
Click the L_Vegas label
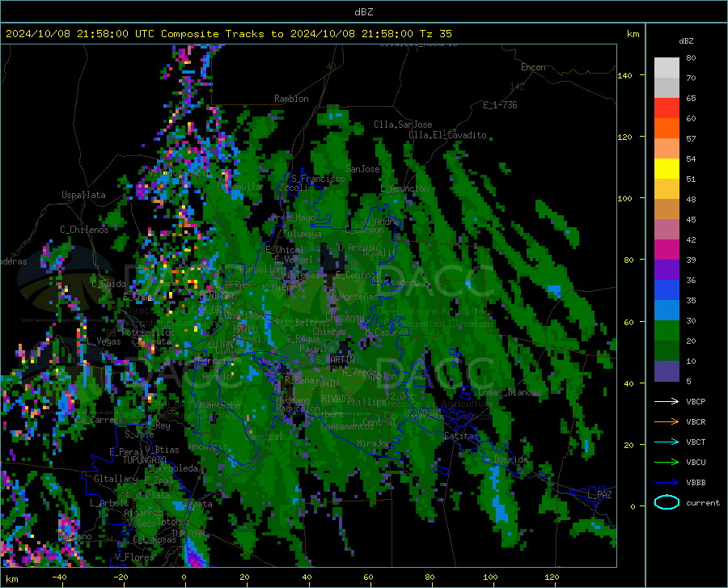click(104, 341)
